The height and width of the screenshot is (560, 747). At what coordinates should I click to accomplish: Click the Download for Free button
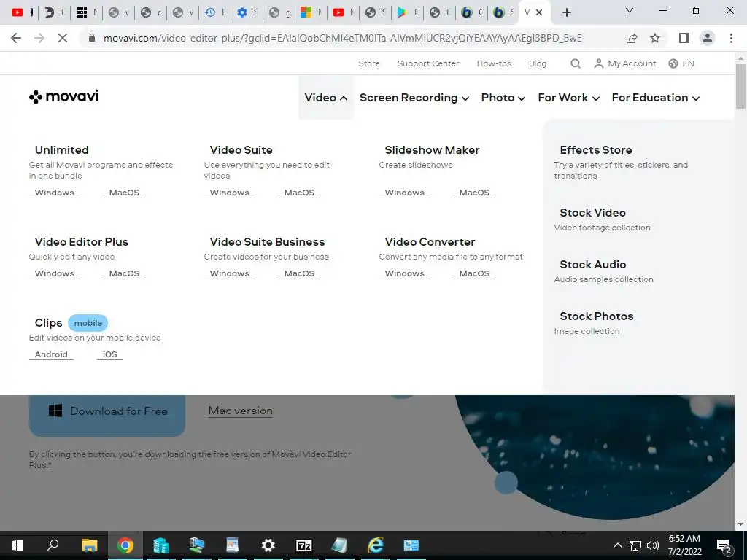107,411
